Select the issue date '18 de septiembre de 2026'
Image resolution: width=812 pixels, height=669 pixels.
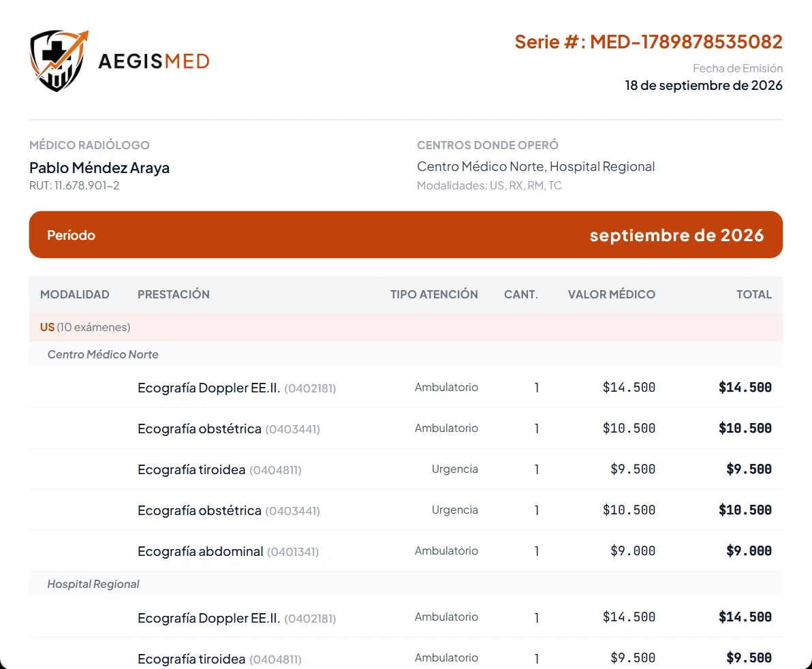pos(703,85)
